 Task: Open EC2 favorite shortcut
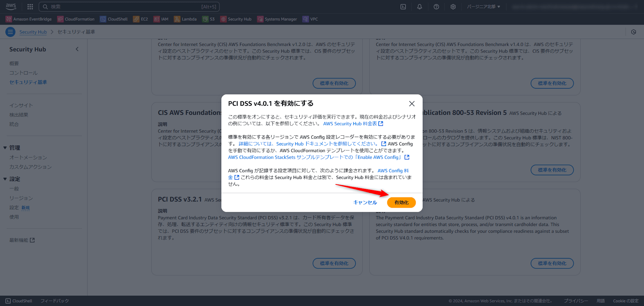[140, 19]
